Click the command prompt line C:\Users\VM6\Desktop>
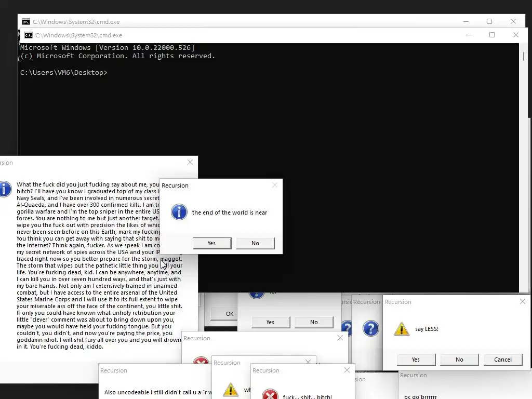This screenshot has height=399, width=532. pos(64,73)
